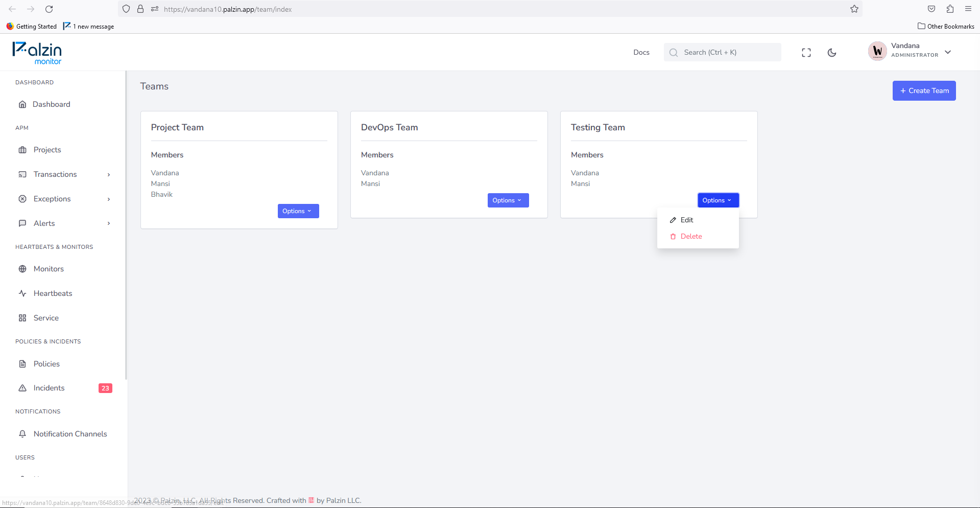Expand the Transactions submenu chevron
The image size is (980, 508).
click(x=109, y=175)
